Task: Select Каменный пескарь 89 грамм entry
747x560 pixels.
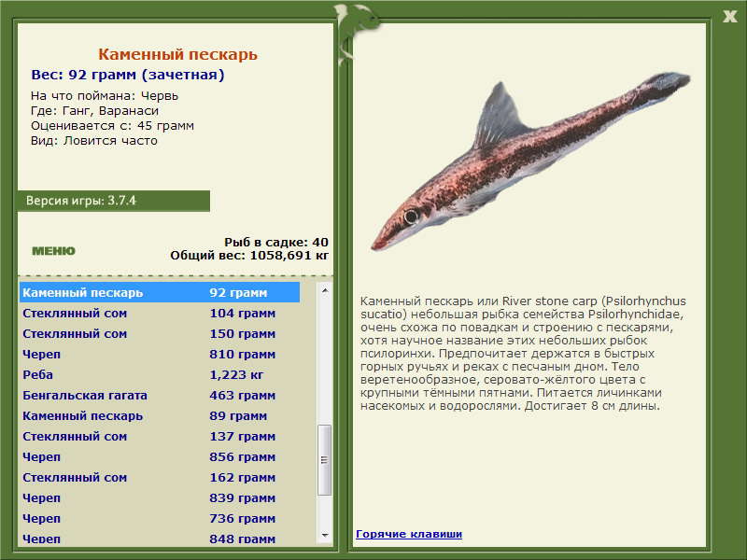Action: coord(160,415)
